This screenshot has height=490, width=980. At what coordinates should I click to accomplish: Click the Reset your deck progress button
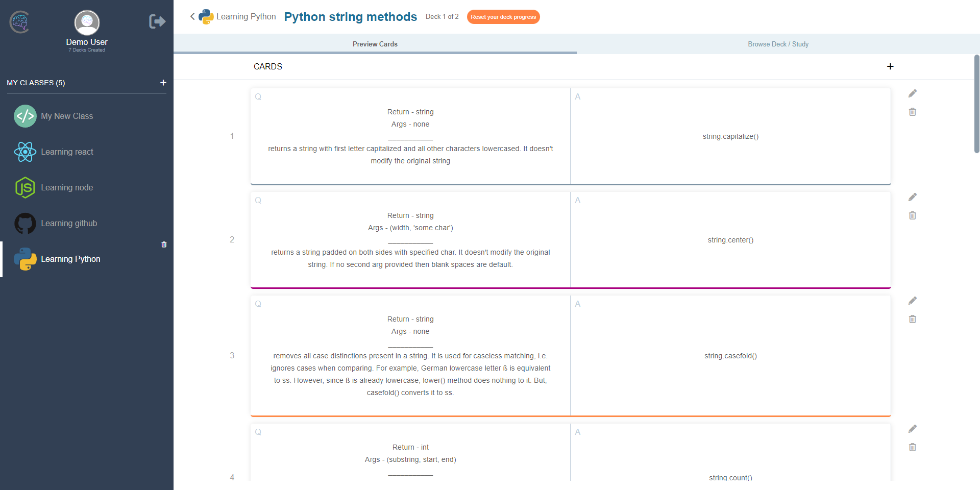(x=503, y=16)
